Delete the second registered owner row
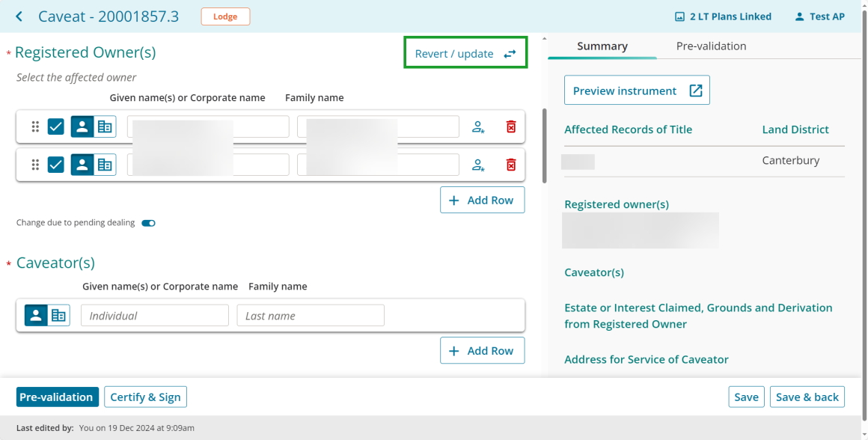The image size is (868, 440). click(511, 165)
